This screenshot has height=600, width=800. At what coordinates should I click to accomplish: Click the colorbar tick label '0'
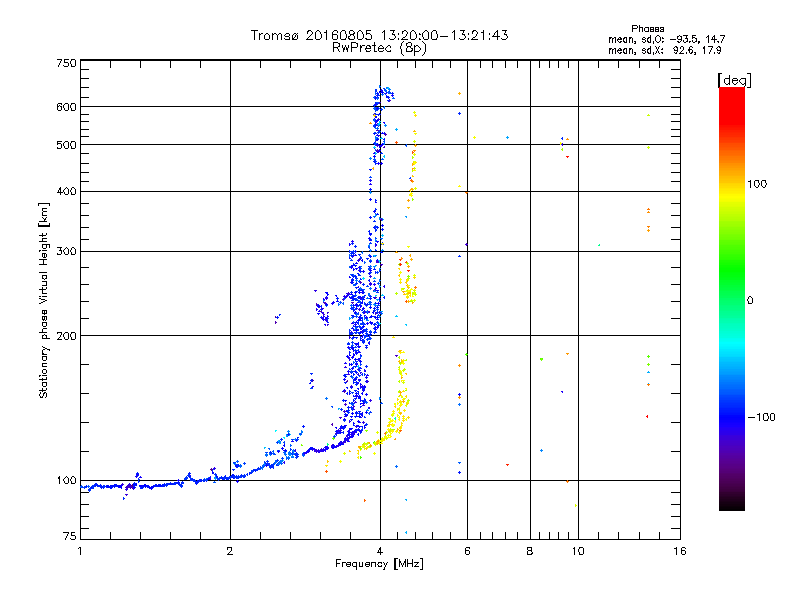[x=750, y=301]
